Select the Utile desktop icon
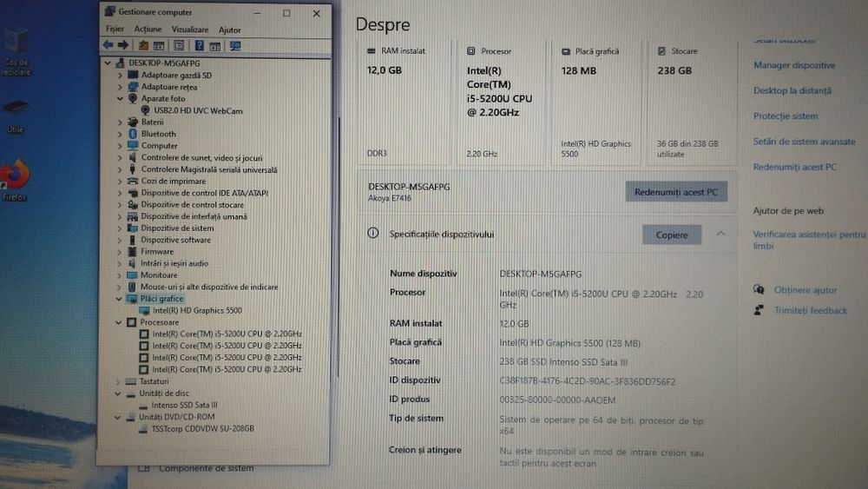Screen dimensions: 868x489 click(x=16, y=116)
